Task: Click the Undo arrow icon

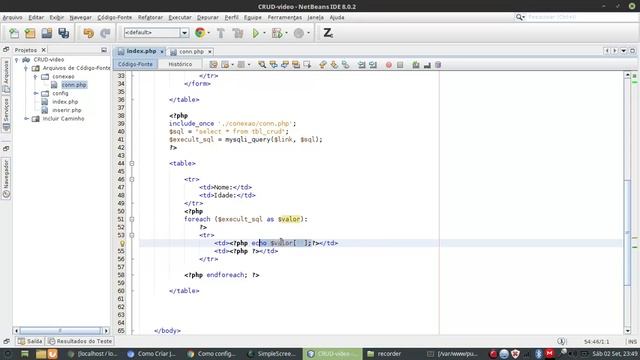Action: [x=88, y=33]
